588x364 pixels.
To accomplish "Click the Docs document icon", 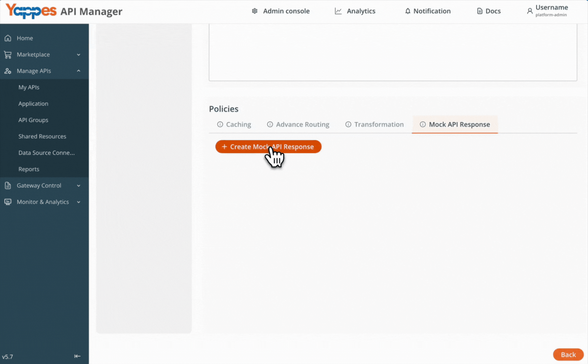I will [x=480, y=11].
